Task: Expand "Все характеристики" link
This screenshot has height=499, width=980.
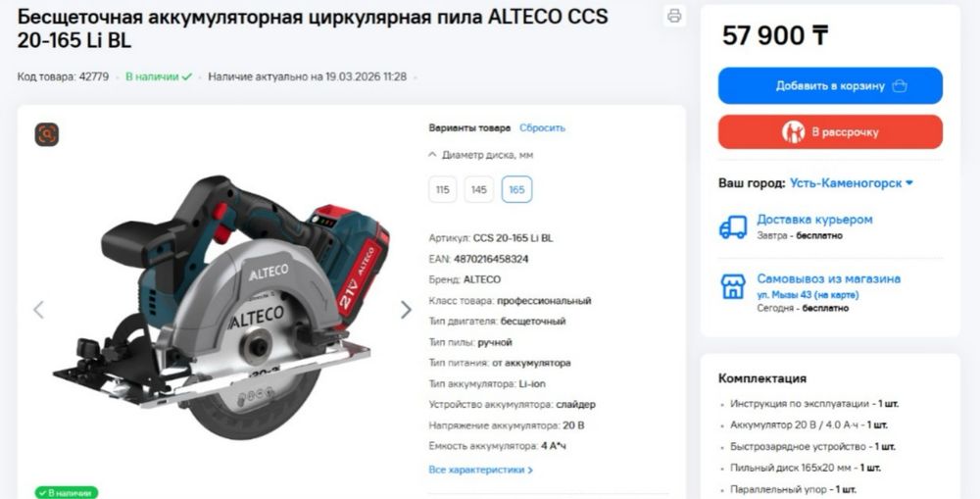Action: point(480,470)
